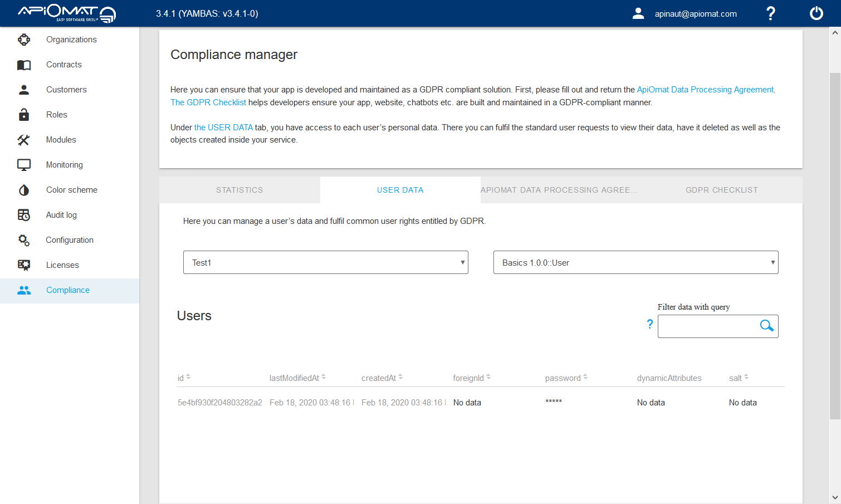Click the Audit log icon
841x504 pixels.
[x=24, y=215]
